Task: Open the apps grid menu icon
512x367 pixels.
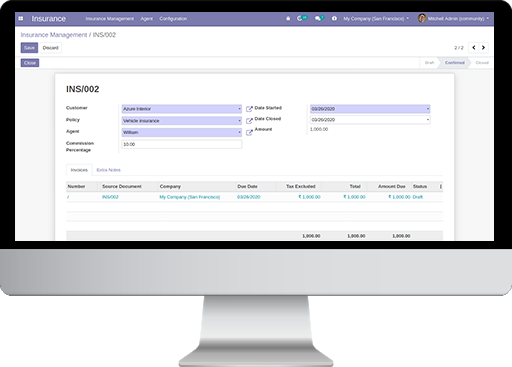Action: tap(21, 19)
